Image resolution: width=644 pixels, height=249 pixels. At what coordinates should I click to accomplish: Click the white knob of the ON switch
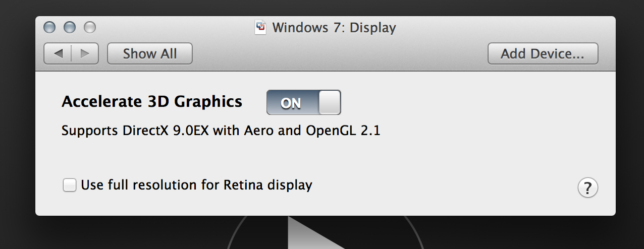click(330, 102)
